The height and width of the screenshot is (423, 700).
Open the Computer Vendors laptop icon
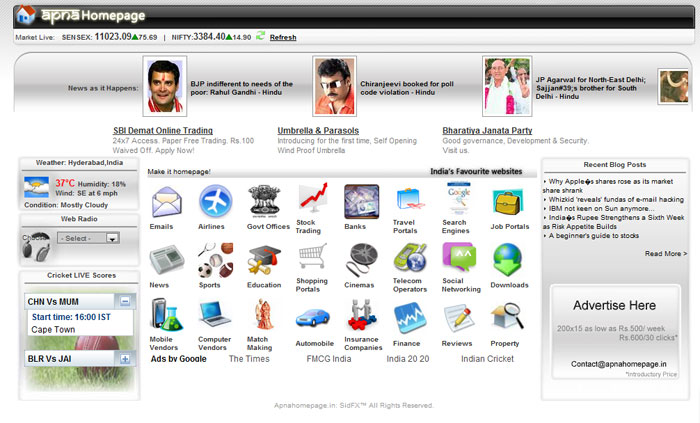pos(215,315)
